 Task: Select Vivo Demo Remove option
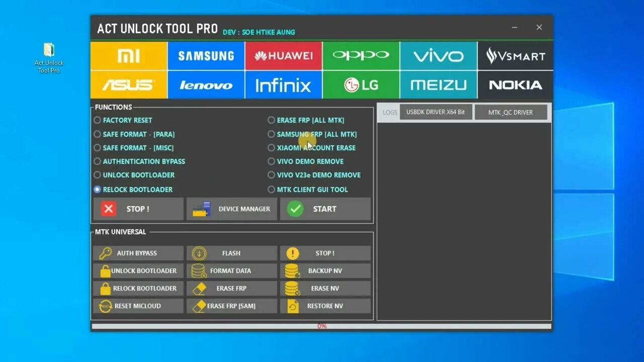pos(306,161)
